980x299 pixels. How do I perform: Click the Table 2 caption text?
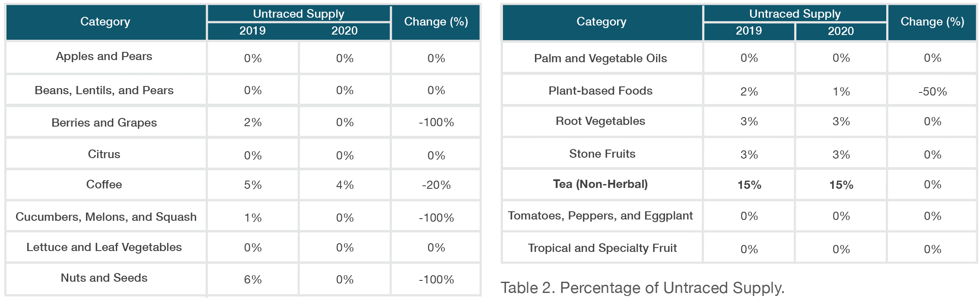643,288
